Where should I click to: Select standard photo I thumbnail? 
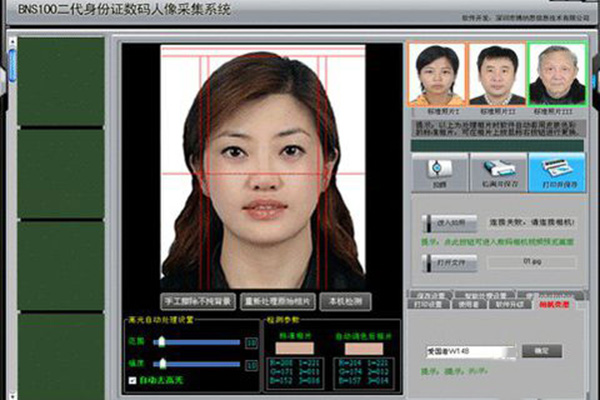point(437,74)
